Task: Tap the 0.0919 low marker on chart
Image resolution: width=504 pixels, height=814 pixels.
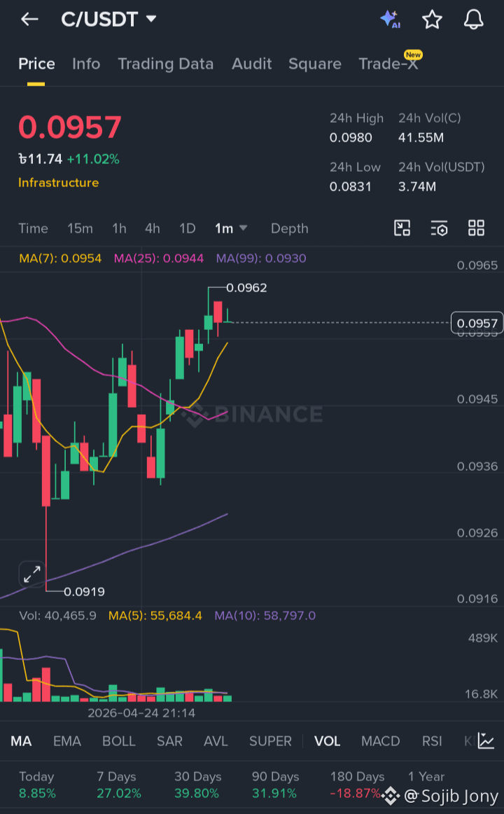Action: point(84,591)
